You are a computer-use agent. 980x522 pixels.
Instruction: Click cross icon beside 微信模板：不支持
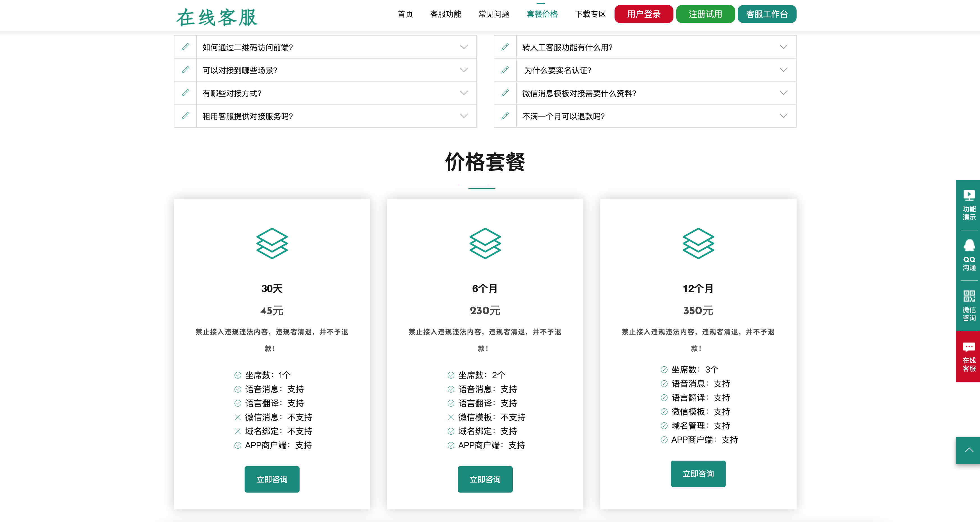pyautogui.click(x=451, y=417)
